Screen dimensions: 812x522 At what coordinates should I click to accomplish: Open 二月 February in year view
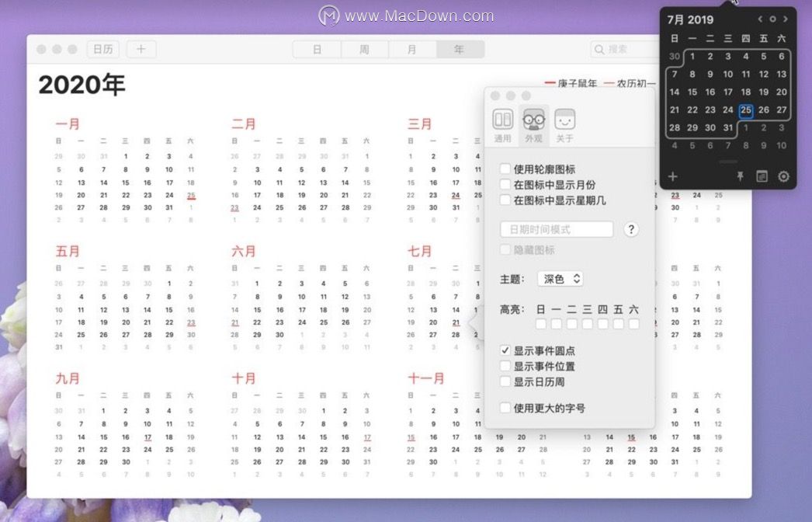point(244,124)
